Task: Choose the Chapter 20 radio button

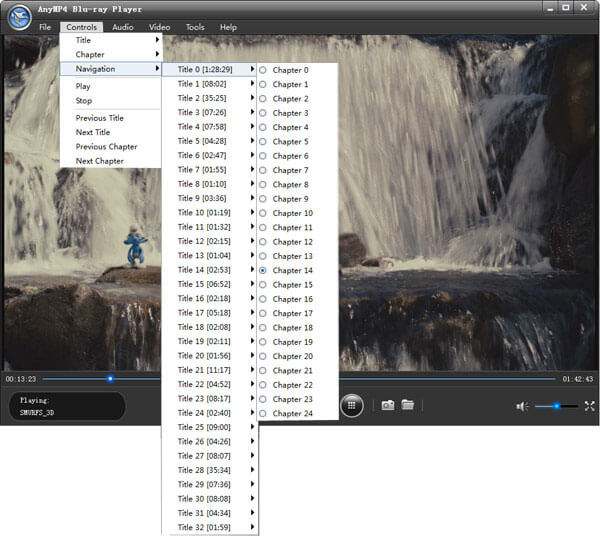Action: 263,356
